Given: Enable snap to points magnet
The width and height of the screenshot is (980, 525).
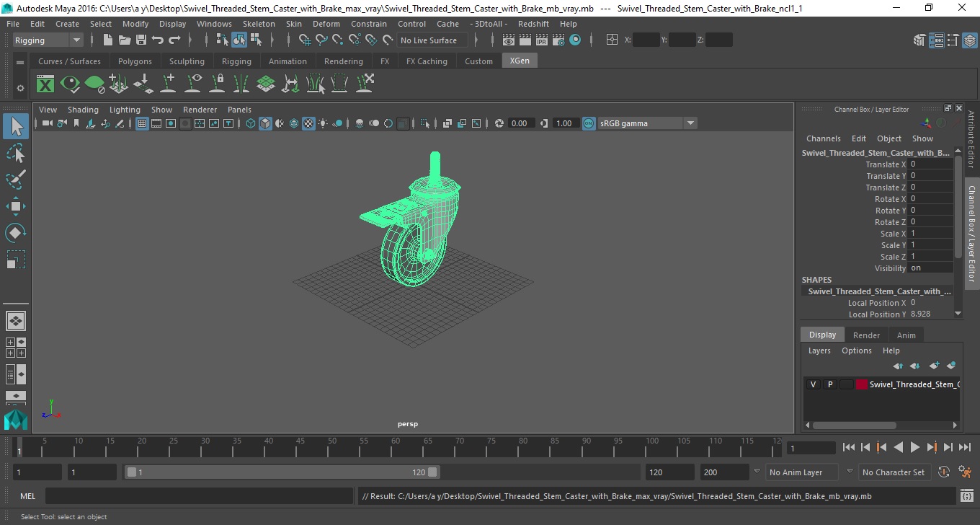Looking at the screenshot, I should pos(338,40).
